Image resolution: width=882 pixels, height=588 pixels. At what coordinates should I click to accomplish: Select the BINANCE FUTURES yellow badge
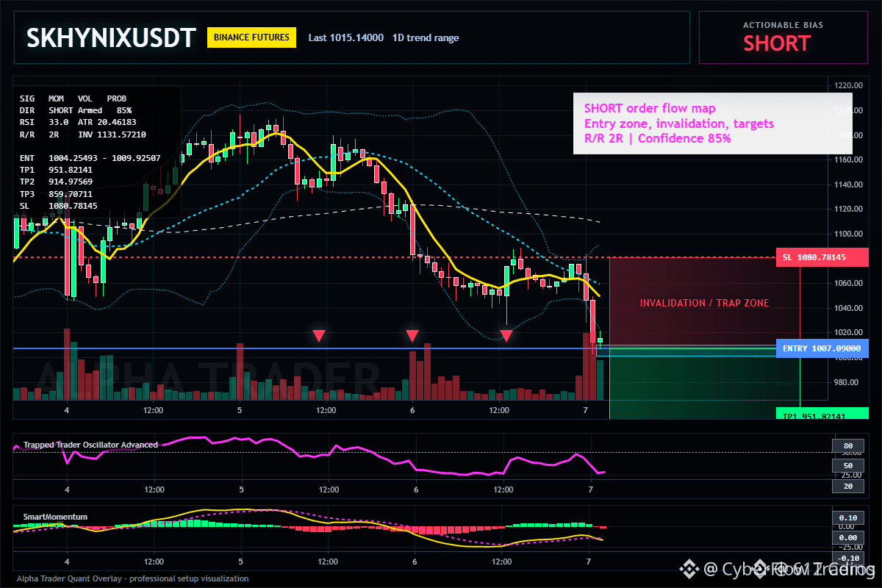click(x=252, y=37)
